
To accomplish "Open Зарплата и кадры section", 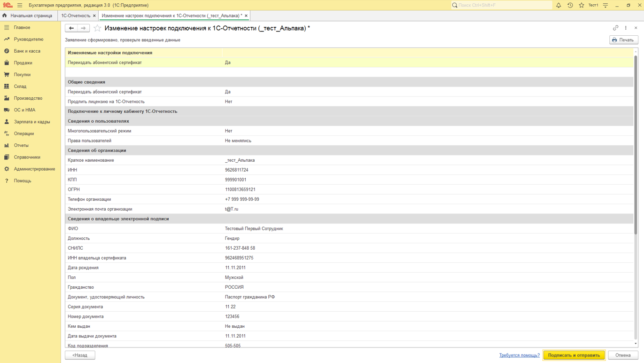I will point(31,121).
